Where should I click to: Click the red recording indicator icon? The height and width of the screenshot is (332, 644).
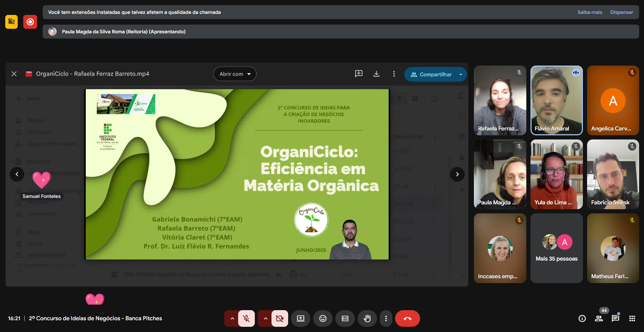pyautogui.click(x=30, y=22)
